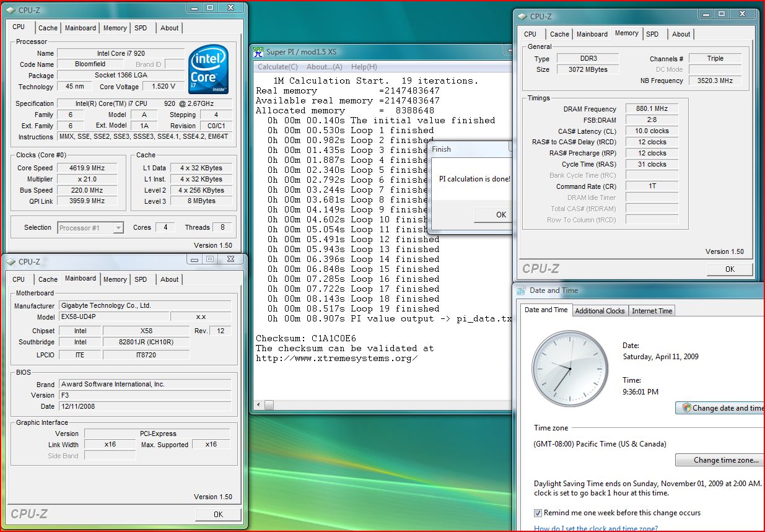Click the CAS# Latency value 10.0 clocks
The width and height of the screenshot is (765, 532).
[x=652, y=131]
